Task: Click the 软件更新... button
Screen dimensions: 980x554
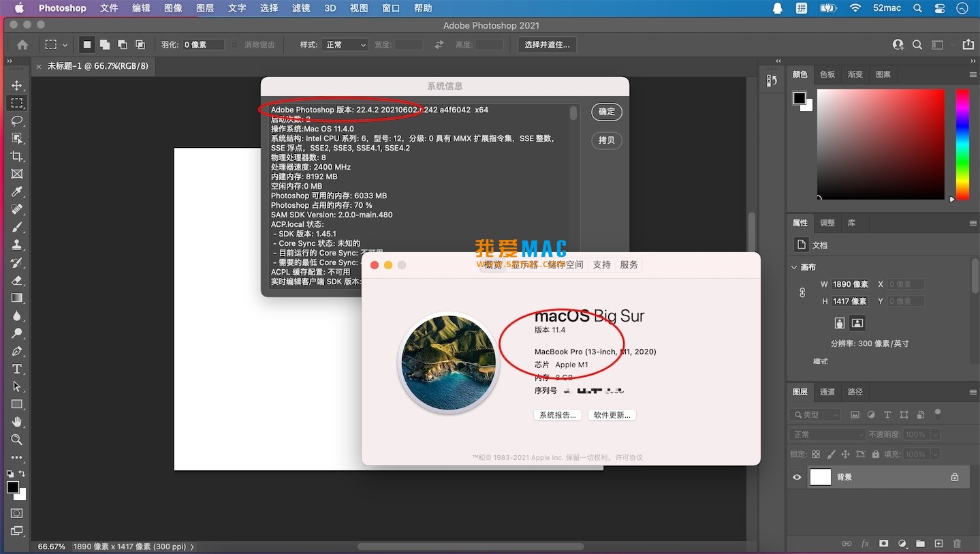Action: click(612, 415)
